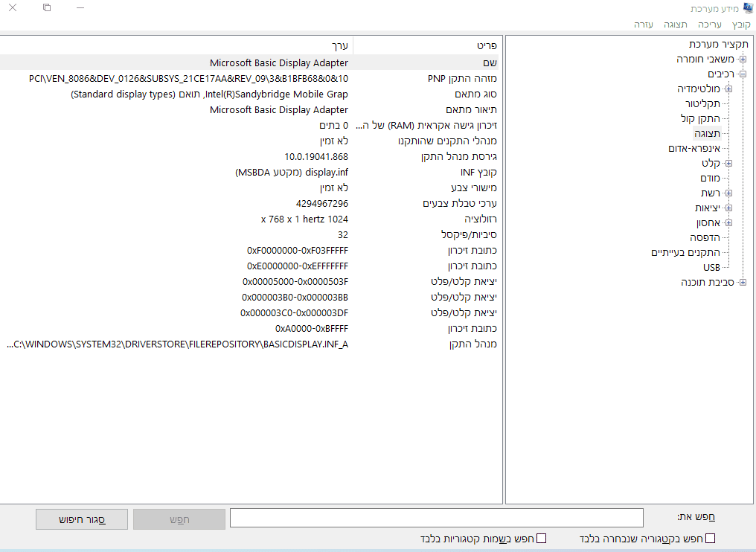Viewport: 756px width, 552px height.
Task: Expand the משאבי חומרה tree node
Action: pyautogui.click(x=743, y=60)
